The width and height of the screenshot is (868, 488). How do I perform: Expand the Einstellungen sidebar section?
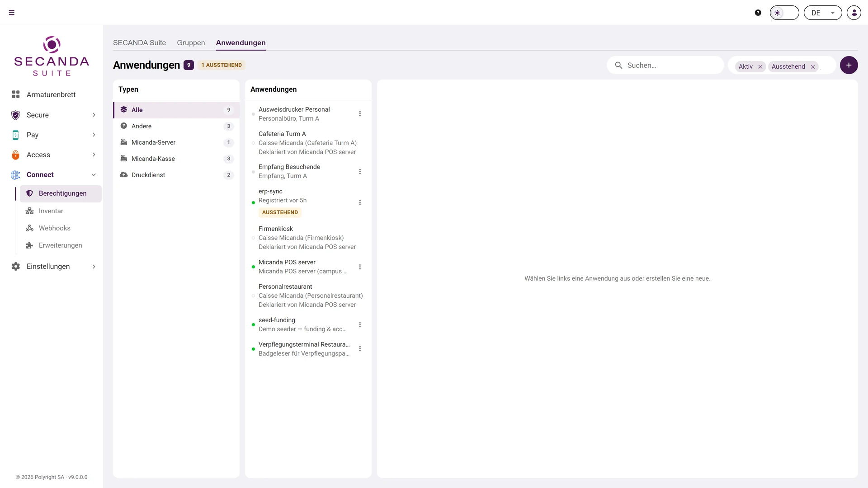click(x=52, y=266)
